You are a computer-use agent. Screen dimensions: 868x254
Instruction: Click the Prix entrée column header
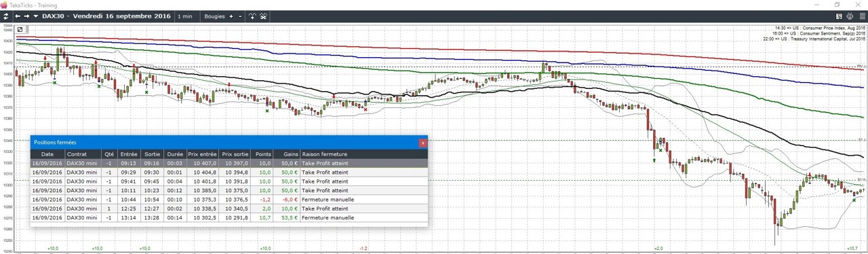tap(203, 154)
